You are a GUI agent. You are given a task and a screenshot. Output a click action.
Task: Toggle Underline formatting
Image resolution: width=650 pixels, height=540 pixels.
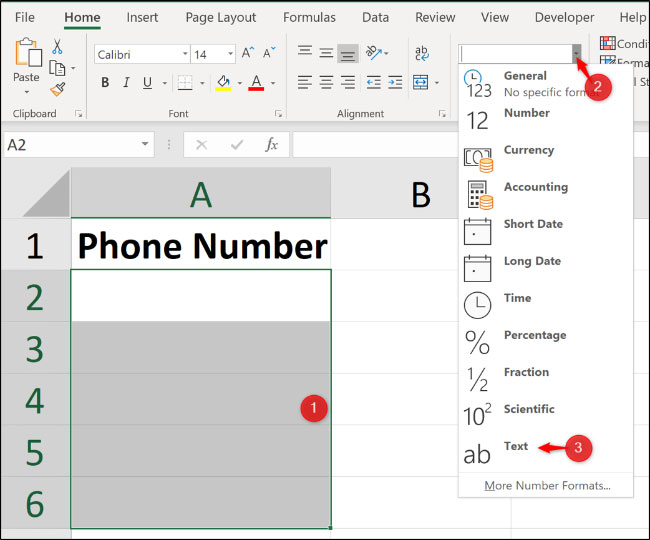tap(147, 82)
